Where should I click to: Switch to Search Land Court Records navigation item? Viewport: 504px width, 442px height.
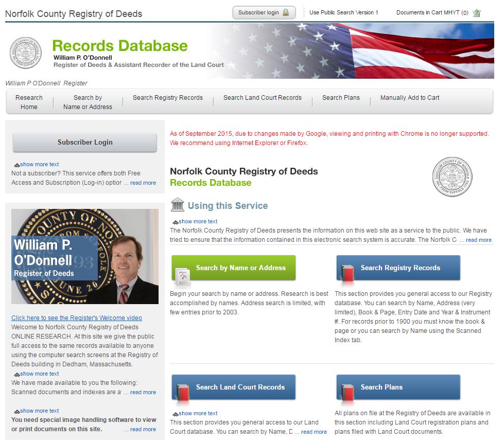click(263, 98)
